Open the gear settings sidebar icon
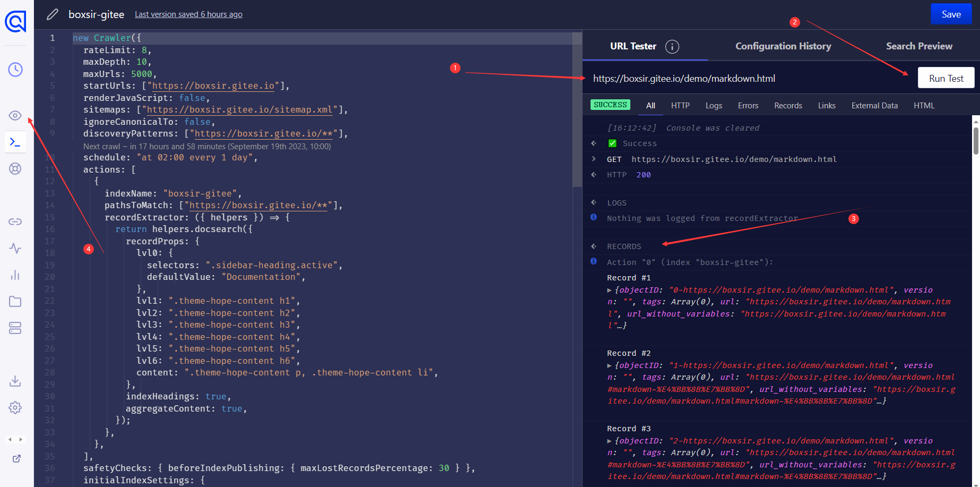Viewport: 980px width, 487px height. pos(15,407)
